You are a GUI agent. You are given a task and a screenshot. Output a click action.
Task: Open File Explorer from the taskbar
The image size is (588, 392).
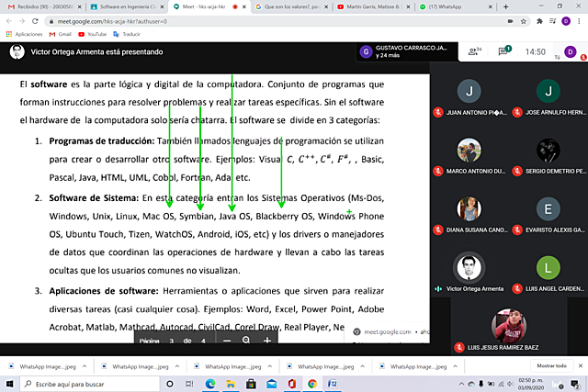(231, 384)
